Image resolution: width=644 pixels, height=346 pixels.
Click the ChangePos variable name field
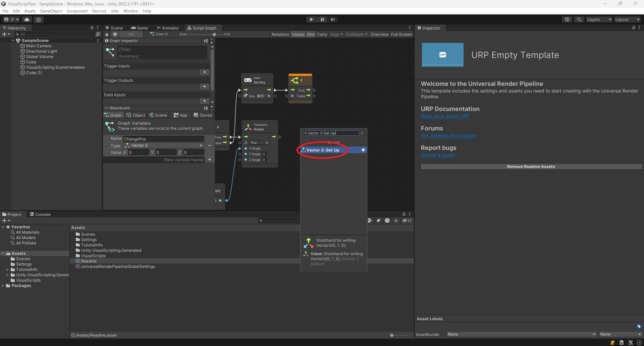click(163, 139)
